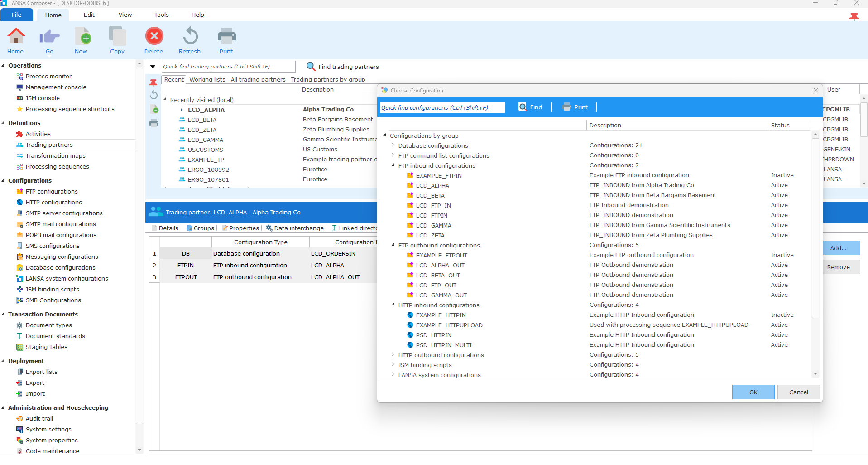Open the File menu
Viewport: 868px width, 465px height.
(16, 15)
